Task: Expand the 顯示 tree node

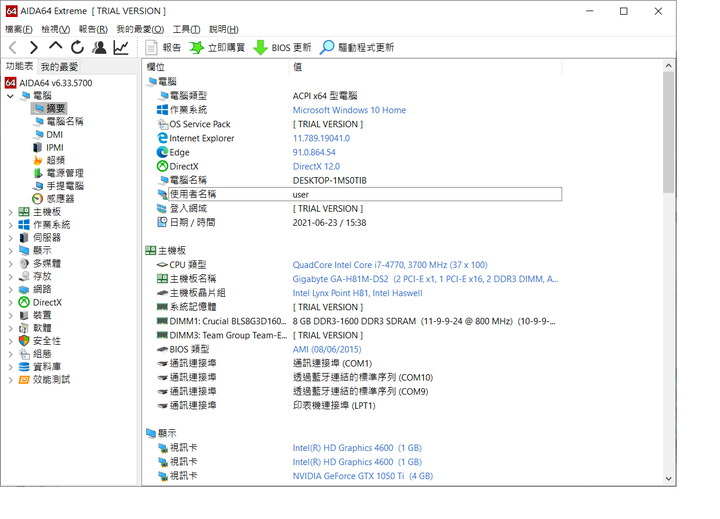Action: tap(11, 250)
